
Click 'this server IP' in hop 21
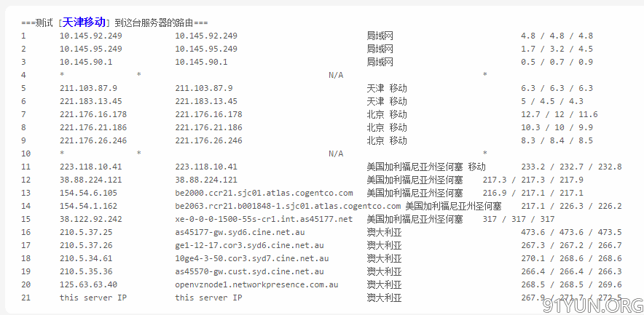(93, 298)
